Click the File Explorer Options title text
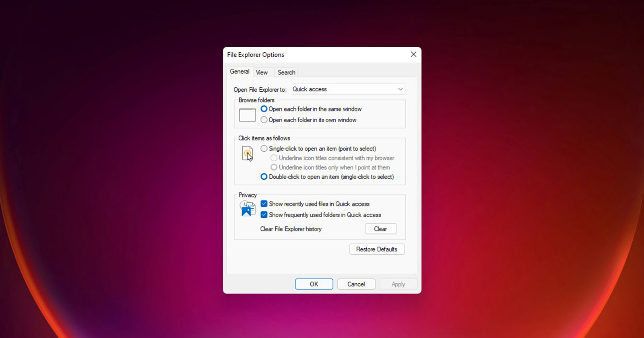The image size is (644, 338). (x=256, y=55)
